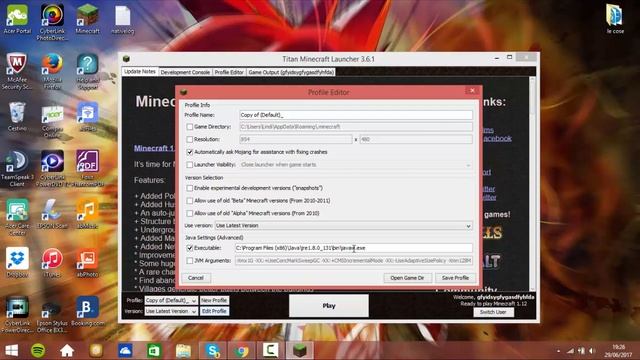Select the nativelog file on desktop
Viewport: 640px width, 360px height.
click(122, 19)
